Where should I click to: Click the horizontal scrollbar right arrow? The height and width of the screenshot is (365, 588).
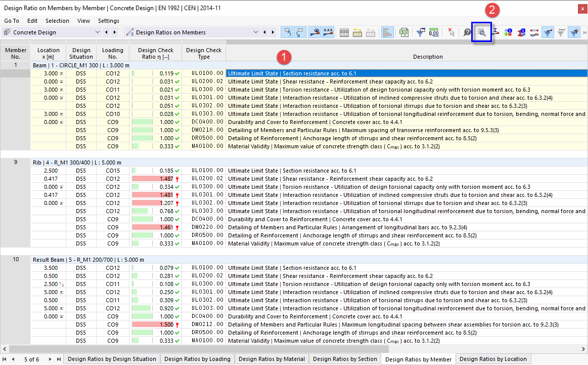(583, 349)
